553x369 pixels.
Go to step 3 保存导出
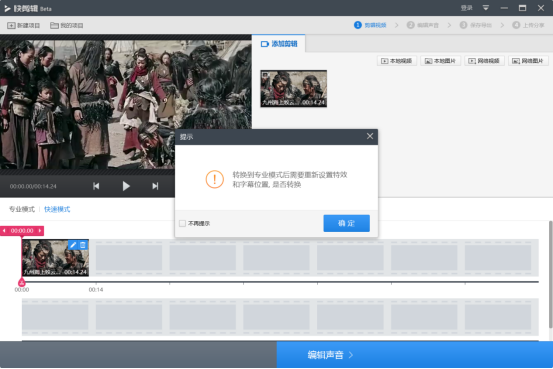coord(475,25)
